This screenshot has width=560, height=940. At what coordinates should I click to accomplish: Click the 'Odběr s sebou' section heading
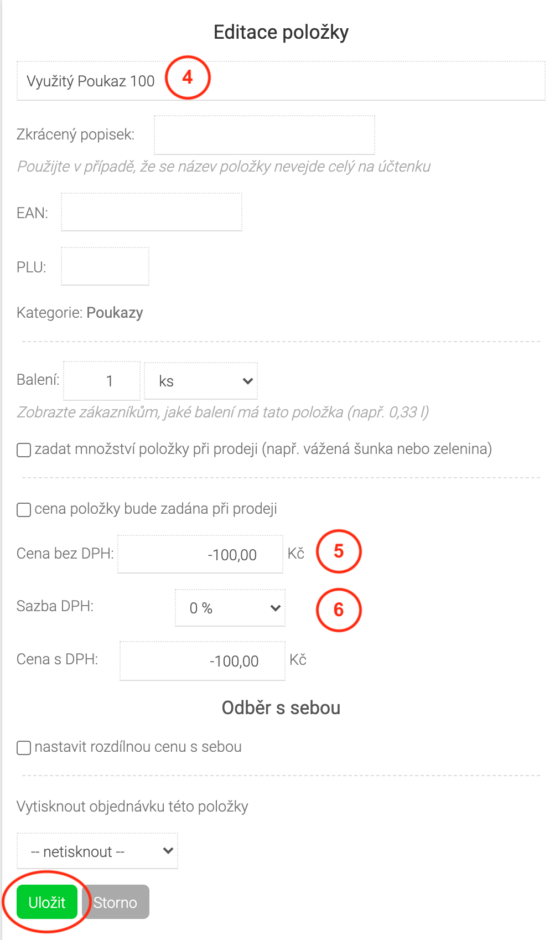pos(281,707)
